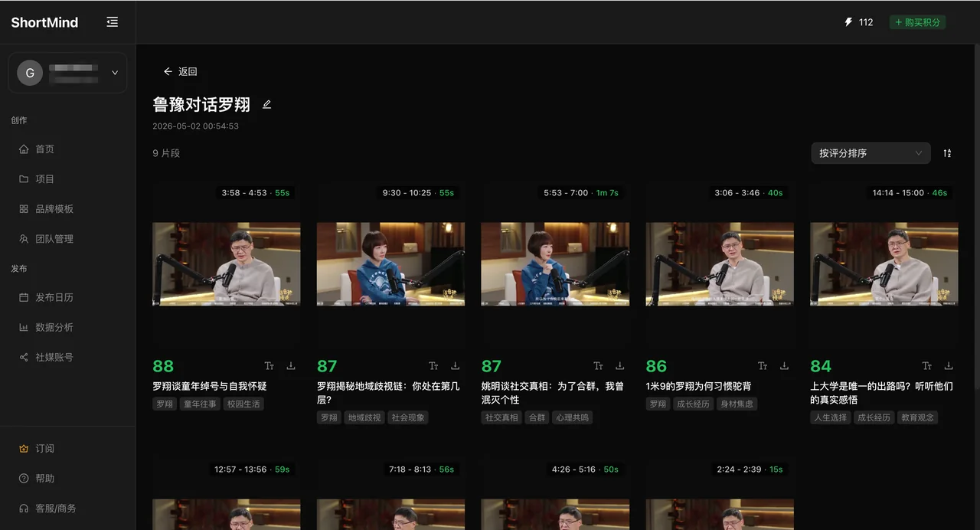Viewport: 980px width, 530px height.
Task: Open the 14:14 - 15:00 clip thumbnail
Action: click(x=884, y=264)
